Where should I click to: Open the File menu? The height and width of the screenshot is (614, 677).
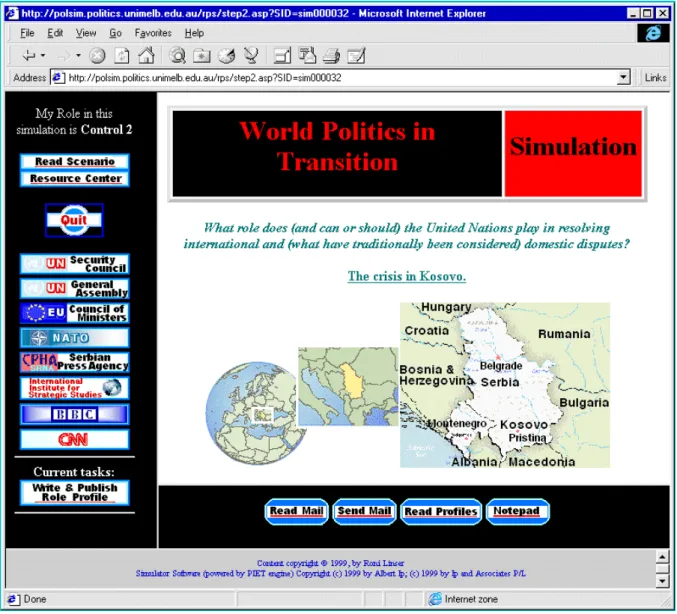[x=27, y=33]
